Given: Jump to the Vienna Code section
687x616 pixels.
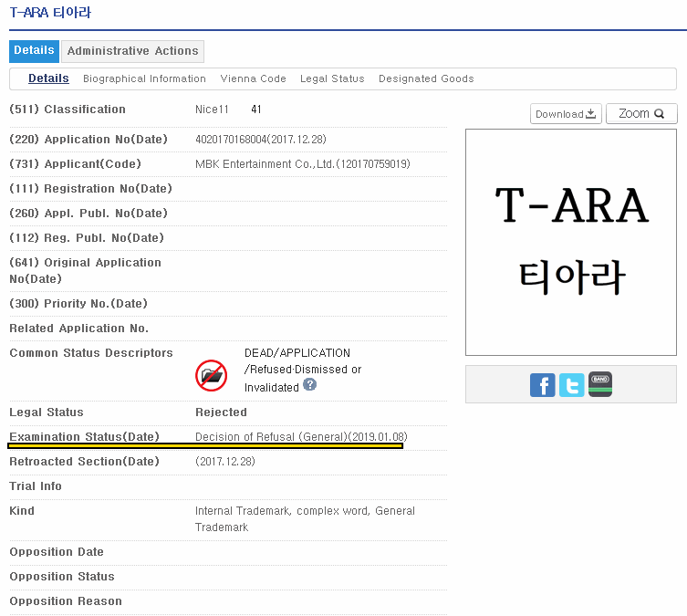Looking at the screenshot, I should click(x=254, y=78).
